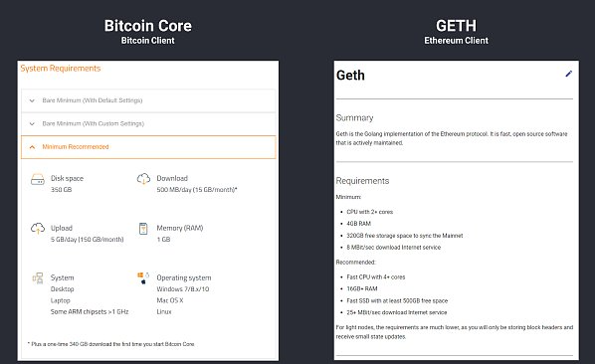This screenshot has width=595, height=364.
Task: Click the Requirements heading in Geth panel
Action: pos(362,181)
